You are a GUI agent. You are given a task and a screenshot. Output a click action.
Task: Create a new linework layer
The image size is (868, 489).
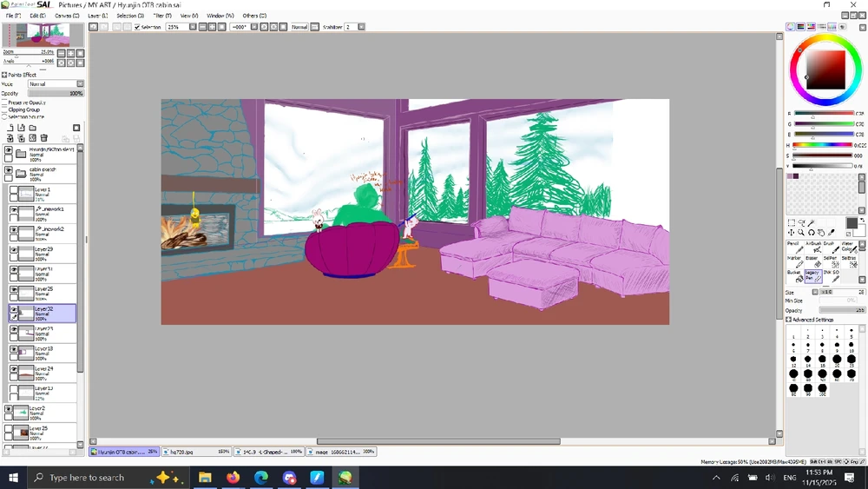point(21,128)
